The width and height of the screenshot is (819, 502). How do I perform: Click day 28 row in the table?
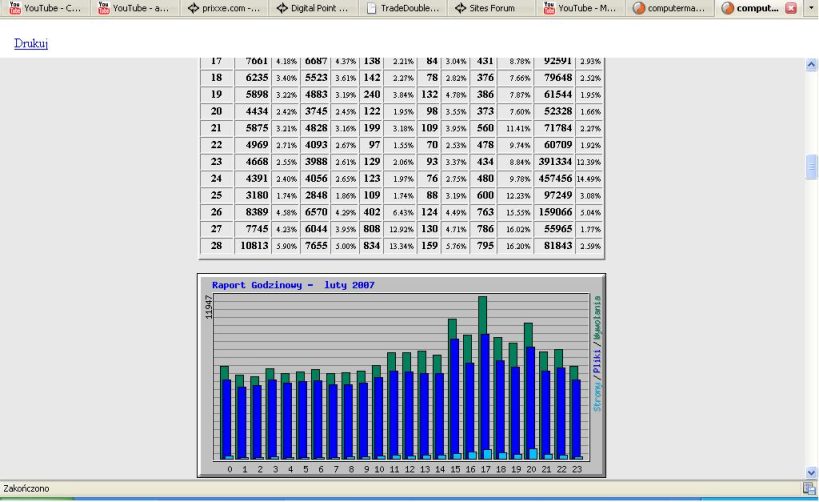401,246
